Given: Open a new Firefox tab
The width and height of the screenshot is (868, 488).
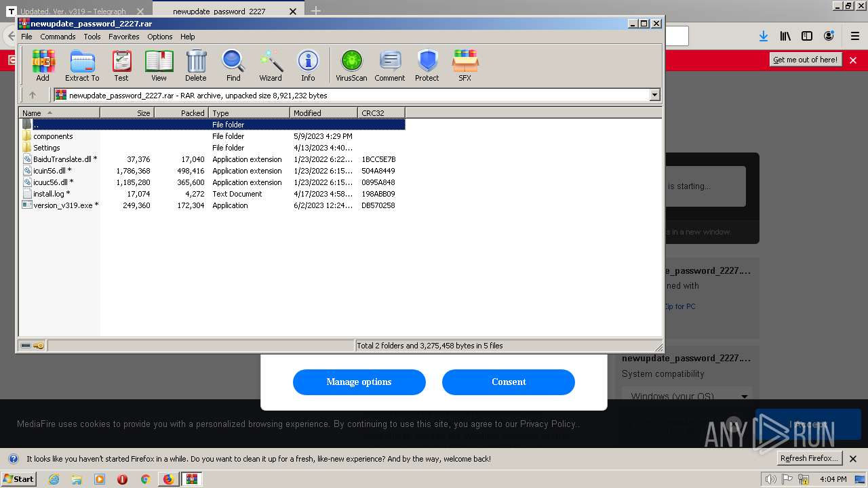Looking at the screenshot, I should coord(316,11).
